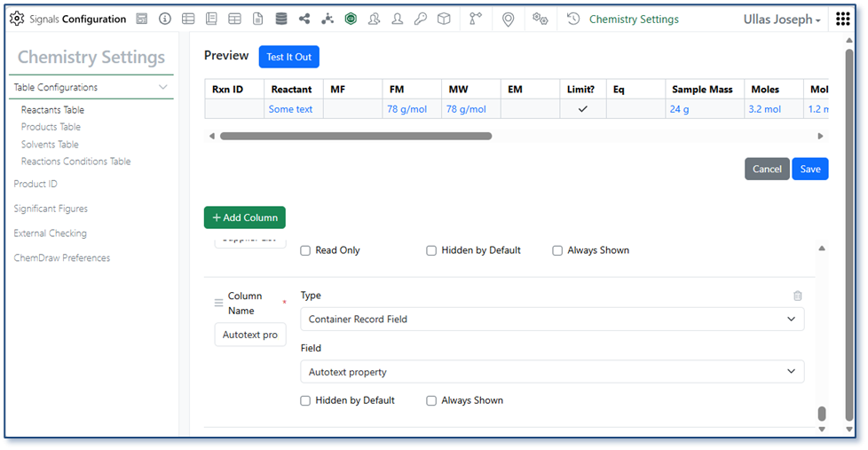This screenshot has width=868, height=450.
Task: Check the upper Always Shown box
Action: point(557,250)
